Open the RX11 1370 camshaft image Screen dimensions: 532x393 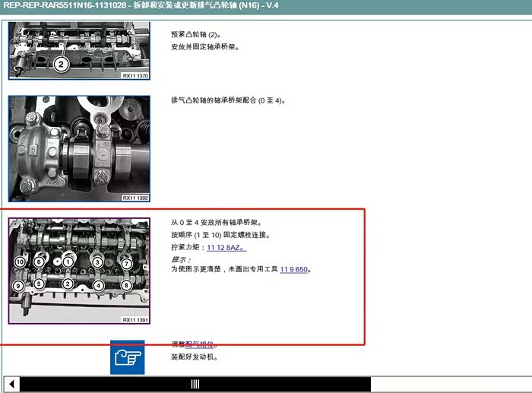[x=79, y=51]
